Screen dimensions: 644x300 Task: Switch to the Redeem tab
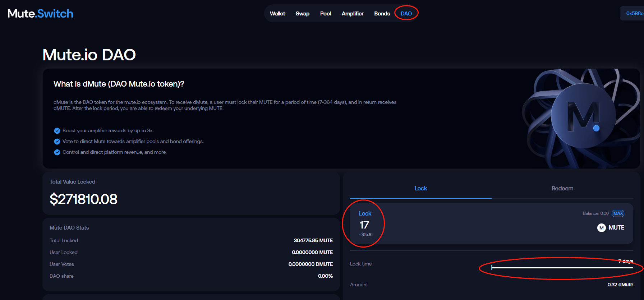[562, 189]
